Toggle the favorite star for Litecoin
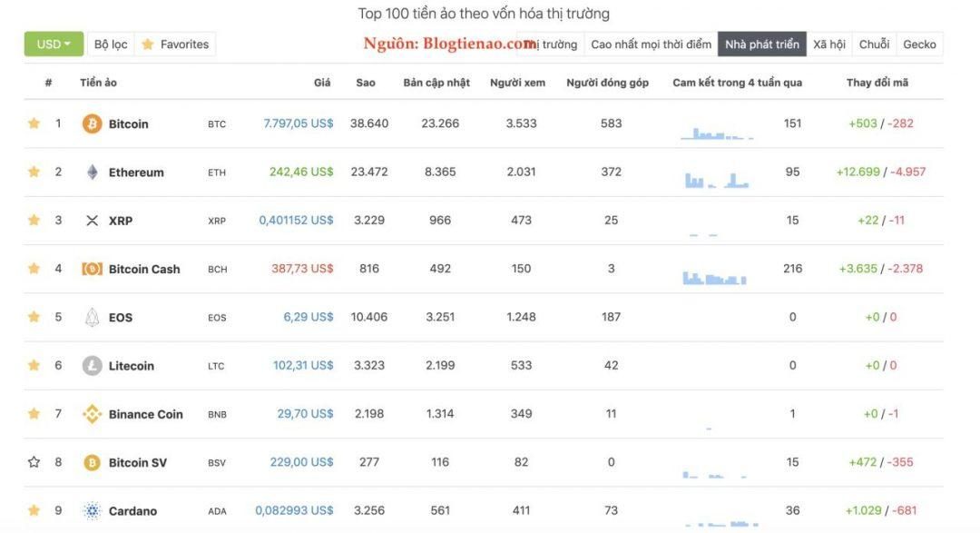 click(x=34, y=365)
